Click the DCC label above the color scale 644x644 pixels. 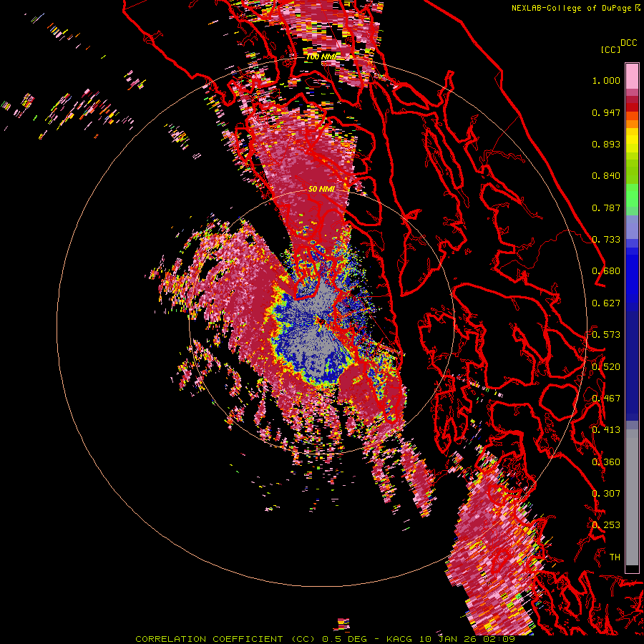(x=628, y=43)
